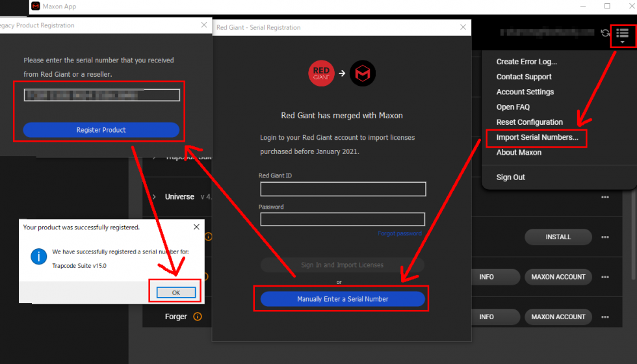Select Open FAQ menu entry
The image size is (637, 364).
point(513,107)
